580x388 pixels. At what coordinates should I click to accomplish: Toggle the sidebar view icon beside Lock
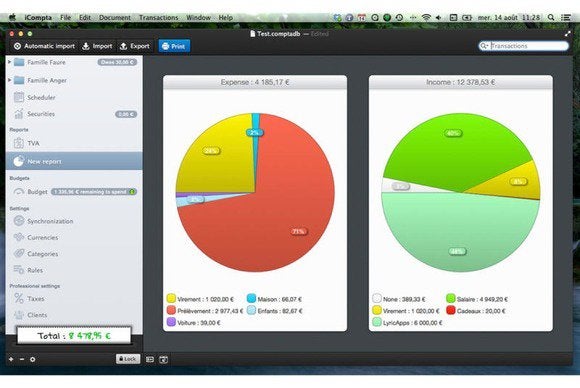[x=150, y=359]
